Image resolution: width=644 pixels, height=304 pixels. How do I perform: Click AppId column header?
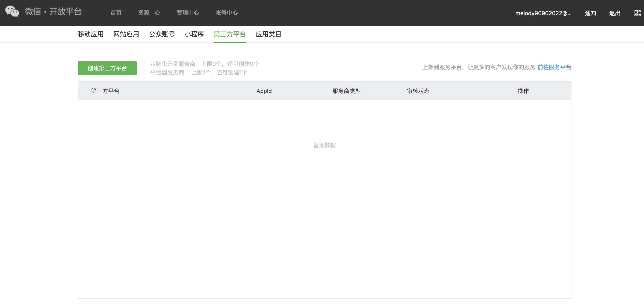264,91
